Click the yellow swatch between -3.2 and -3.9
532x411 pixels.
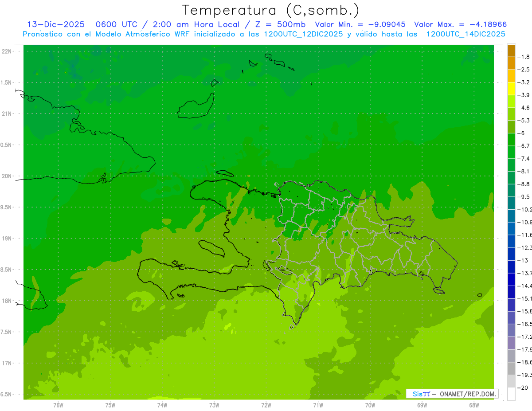[x=511, y=89]
